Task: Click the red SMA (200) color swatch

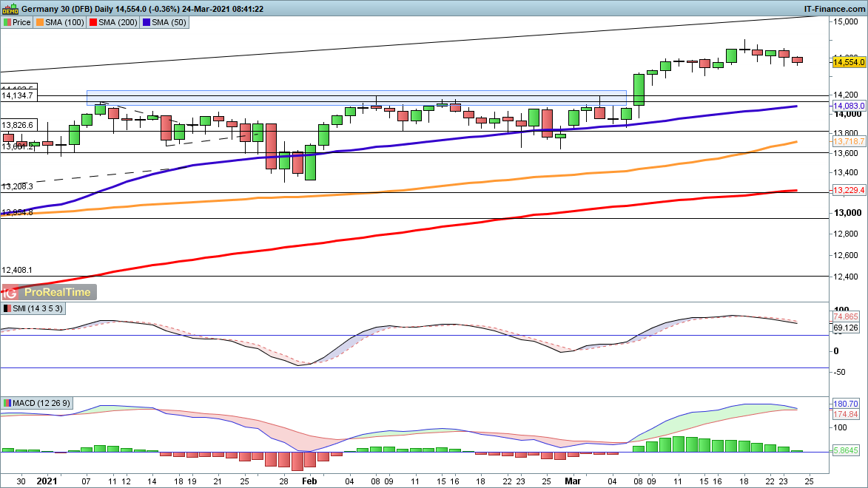Action: 92,23
